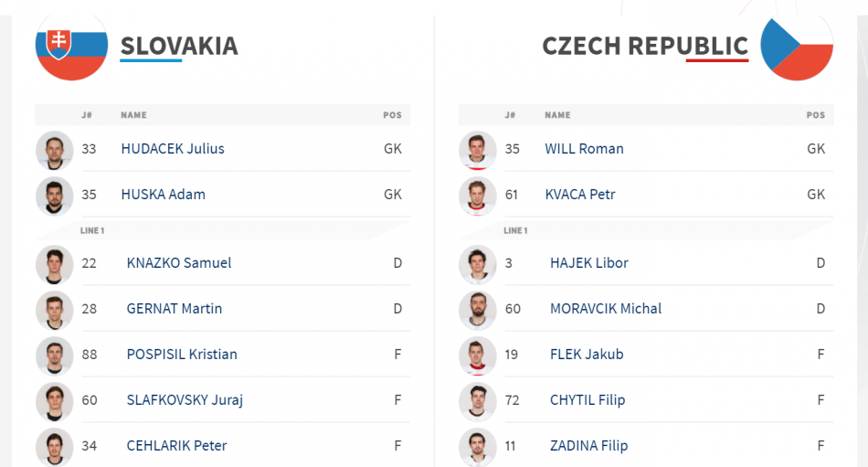The height and width of the screenshot is (467, 868).
Task: Click the CZECH REPUBLIC team heading
Action: (x=645, y=46)
